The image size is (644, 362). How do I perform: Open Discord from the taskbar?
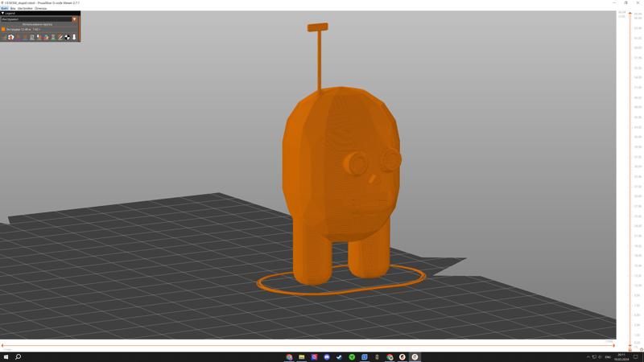pos(327,357)
